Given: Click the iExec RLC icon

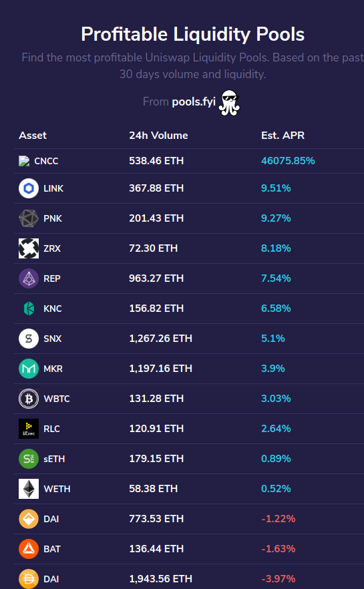Looking at the screenshot, I should (x=29, y=429).
